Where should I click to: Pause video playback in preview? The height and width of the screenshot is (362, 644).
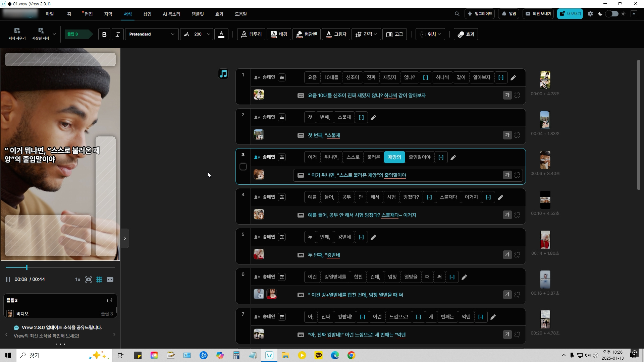click(x=8, y=280)
